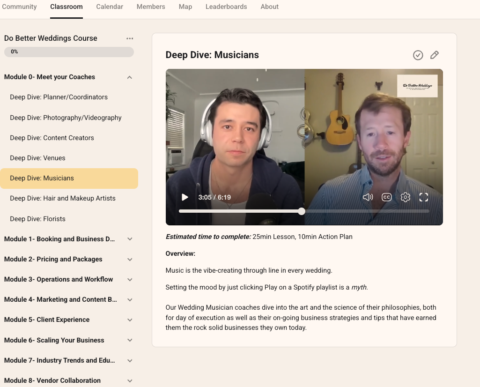Click the unplayed part of the video timeline
The image size is (480, 387).
point(367,211)
